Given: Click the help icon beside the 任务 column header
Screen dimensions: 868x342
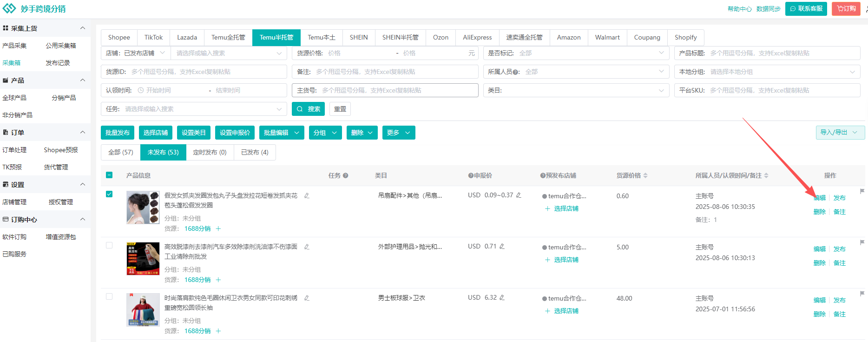Looking at the screenshot, I should (x=346, y=176).
